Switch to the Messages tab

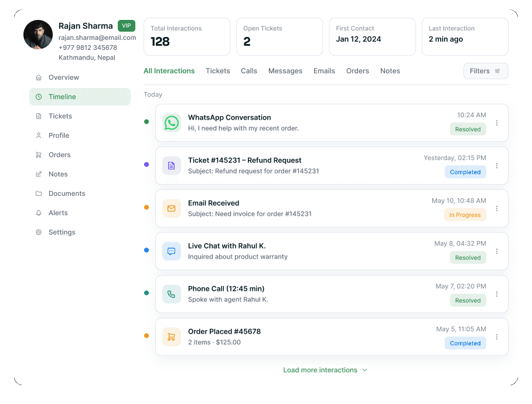coord(285,71)
